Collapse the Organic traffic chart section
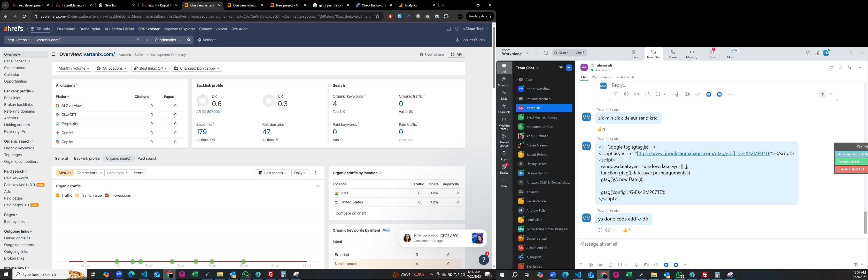The width and height of the screenshot is (868, 280). coord(318,186)
